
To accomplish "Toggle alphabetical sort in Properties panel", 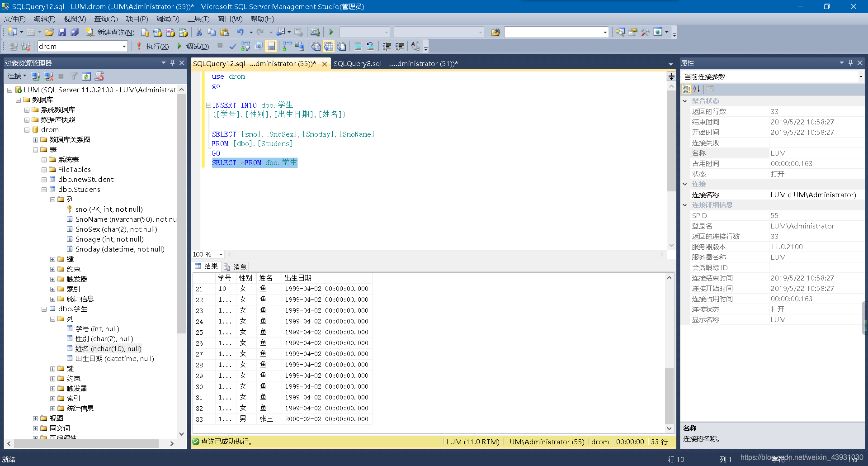I will point(697,89).
